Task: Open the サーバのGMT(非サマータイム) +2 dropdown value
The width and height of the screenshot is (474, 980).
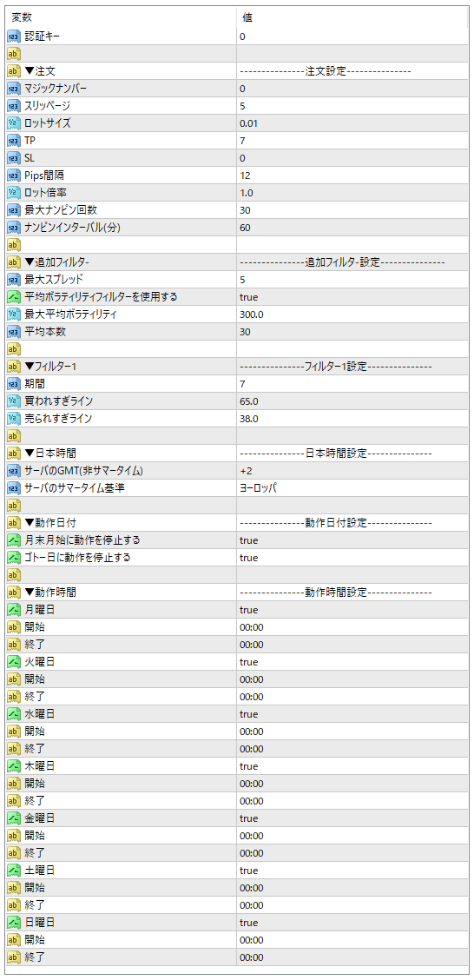Action: pyautogui.click(x=352, y=471)
